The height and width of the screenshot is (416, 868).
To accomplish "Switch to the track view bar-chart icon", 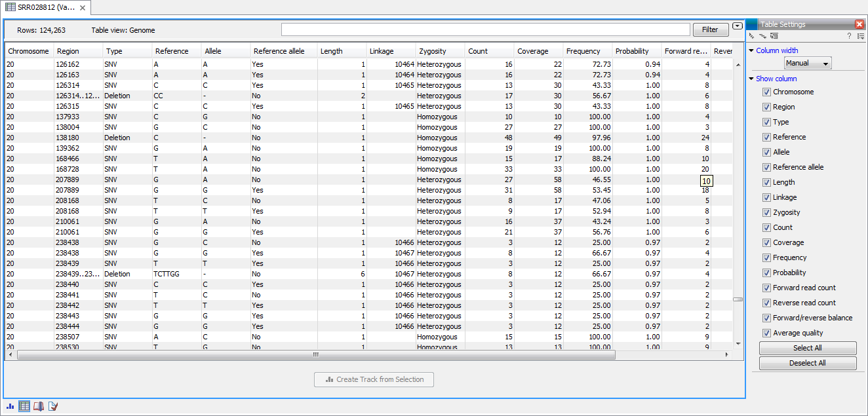I will coord(10,406).
